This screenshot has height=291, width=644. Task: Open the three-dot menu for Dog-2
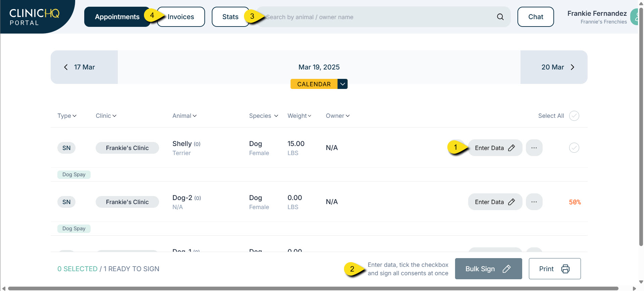point(534,202)
